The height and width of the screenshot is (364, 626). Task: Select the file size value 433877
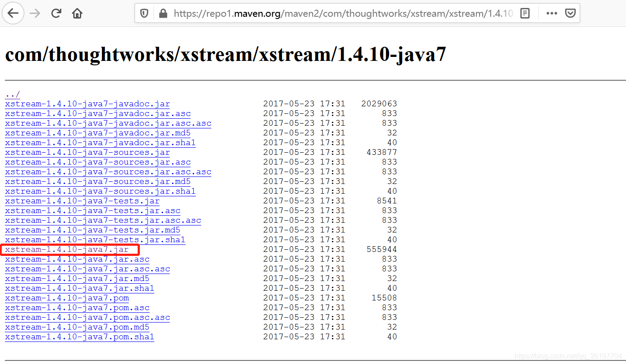coord(382,152)
